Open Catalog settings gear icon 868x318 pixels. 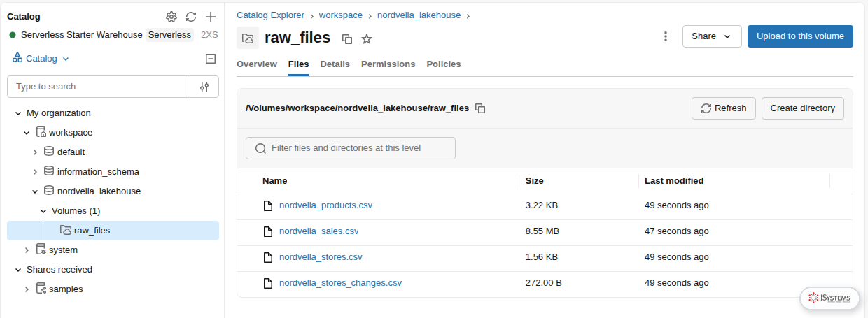pyautogui.click(x=171, y=17)
